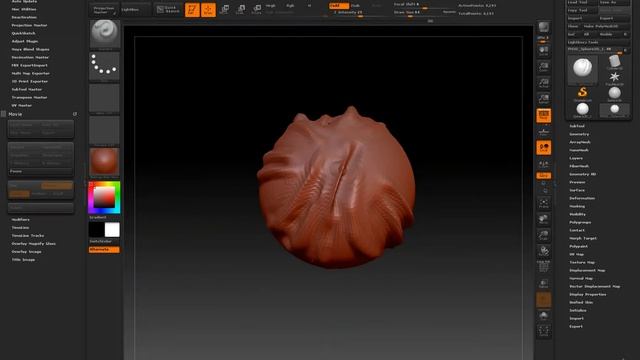This screenshot has width=640, height=360.
Task: Click the Zoom canvas icon
Action: coord(543,67)
